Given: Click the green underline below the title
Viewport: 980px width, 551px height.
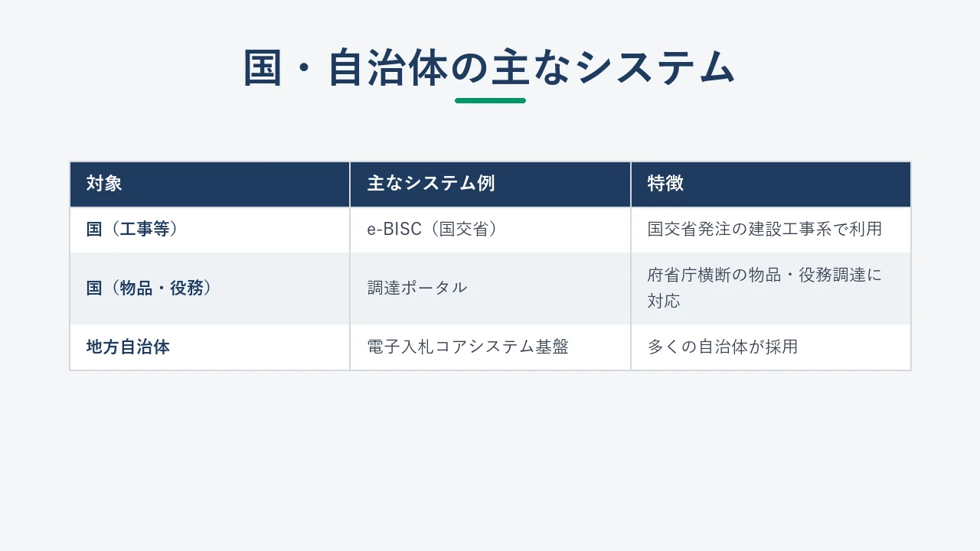Looking at the screenshot, I should pyautogui.click(x=490, y=100).
